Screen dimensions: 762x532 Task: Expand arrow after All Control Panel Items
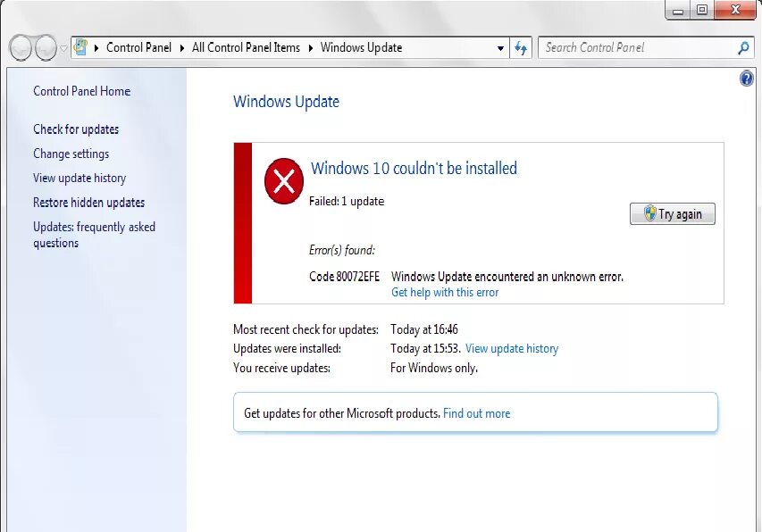[x=311, y=47]
